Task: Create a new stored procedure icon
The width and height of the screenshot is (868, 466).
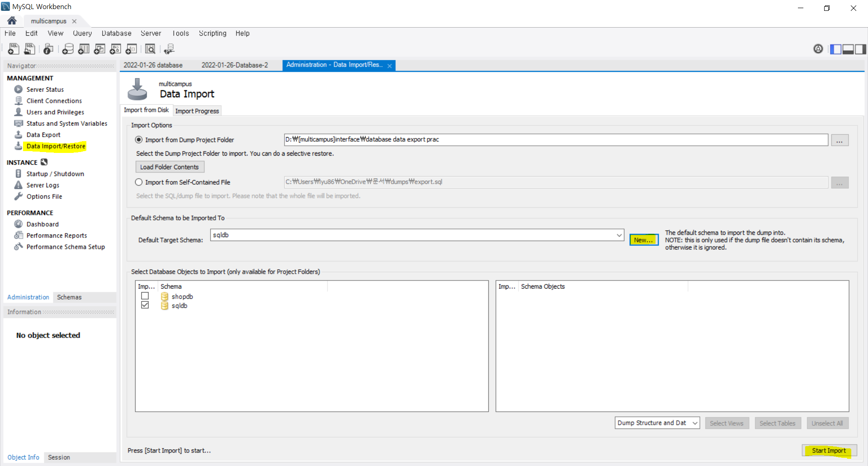Action: point(115,49)
